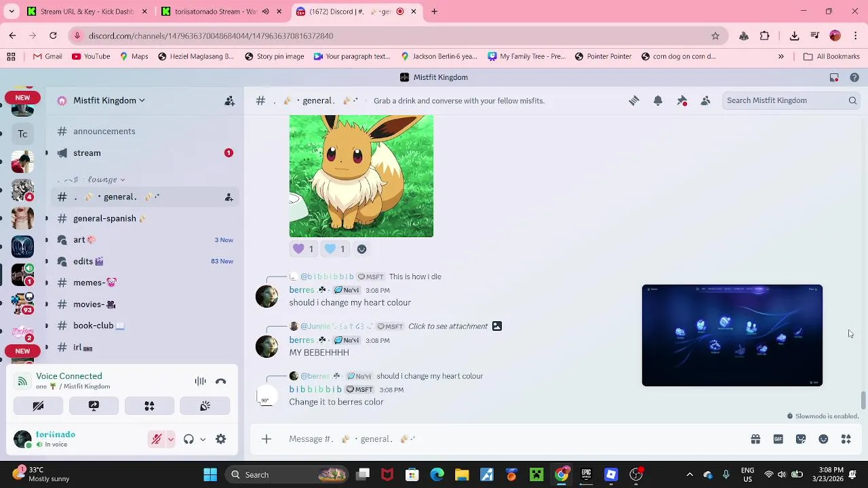Create invite for general channel

229,197
